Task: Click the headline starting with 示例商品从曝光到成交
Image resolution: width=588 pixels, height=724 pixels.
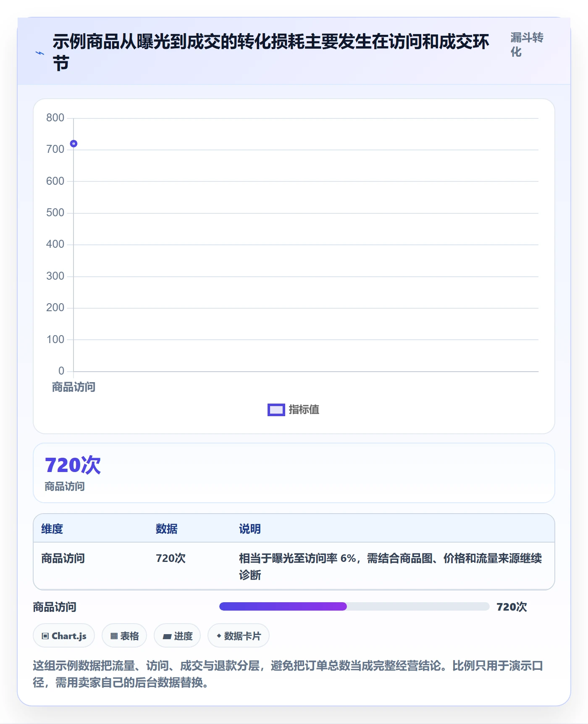Action: (x=271, y=52)
